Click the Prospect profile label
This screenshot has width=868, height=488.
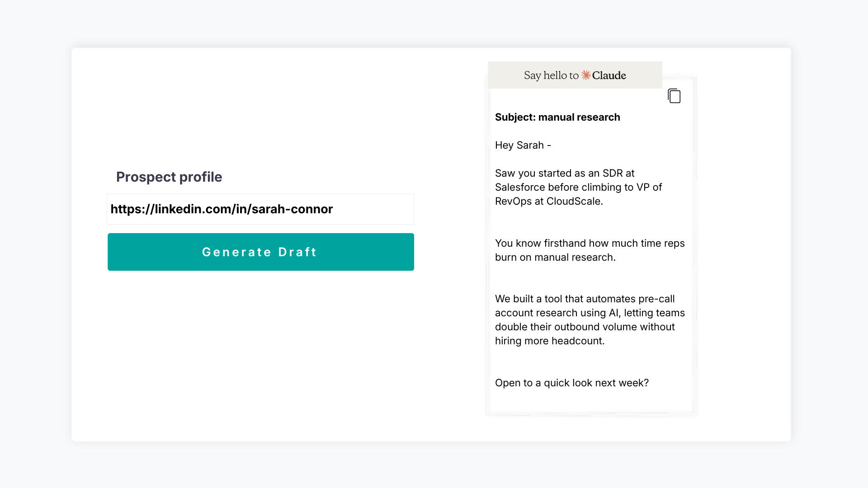click(169, 177)
